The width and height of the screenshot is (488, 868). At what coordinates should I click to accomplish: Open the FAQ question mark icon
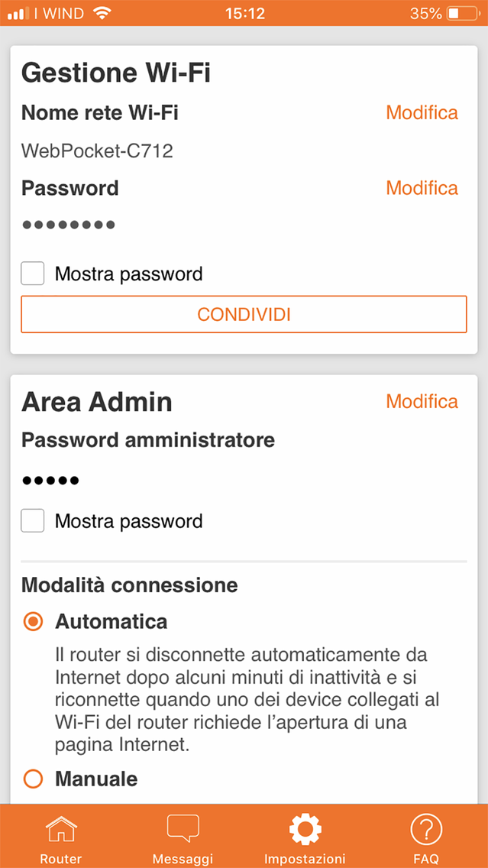pyautogui.click(x=426, y=829)
